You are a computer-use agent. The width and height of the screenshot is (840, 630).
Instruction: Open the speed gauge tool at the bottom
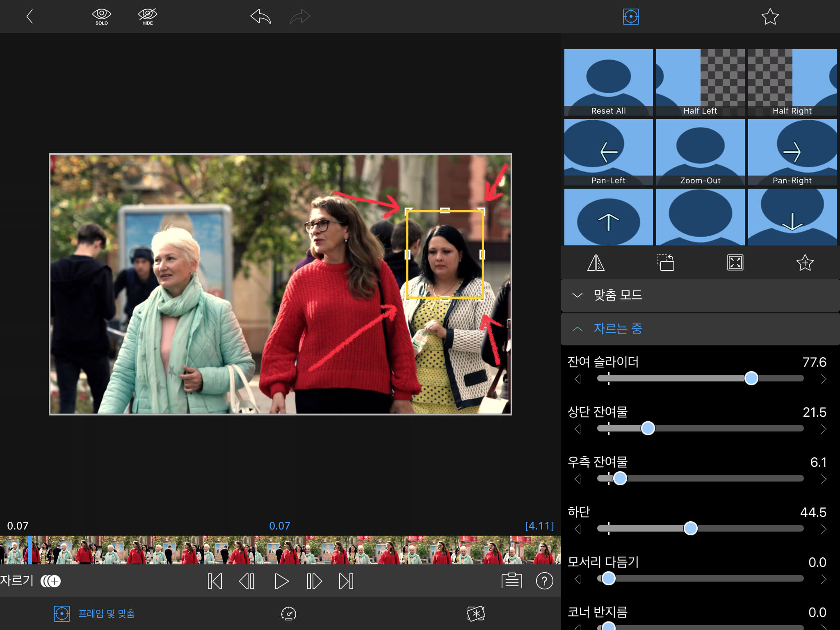[289, 614]
